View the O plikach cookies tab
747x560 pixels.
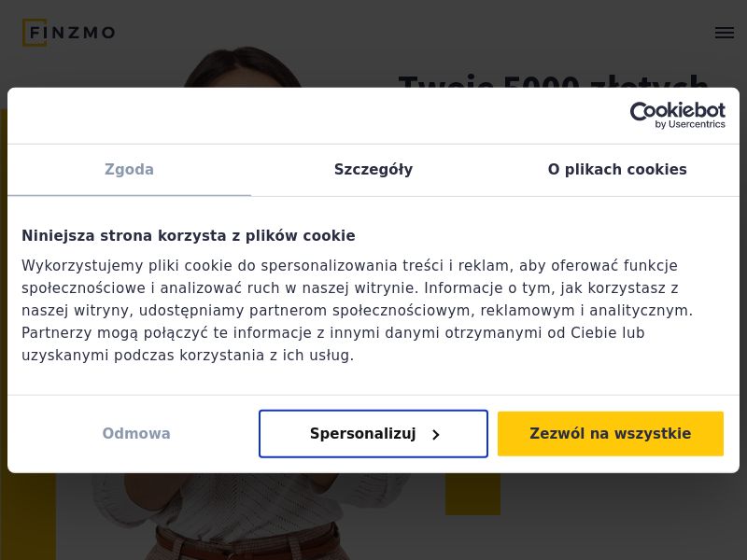(617, 170)
